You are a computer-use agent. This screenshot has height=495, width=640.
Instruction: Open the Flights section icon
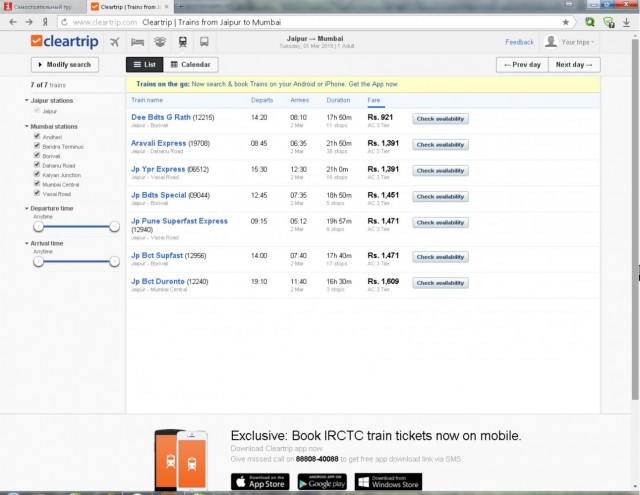tap(114, 42)
